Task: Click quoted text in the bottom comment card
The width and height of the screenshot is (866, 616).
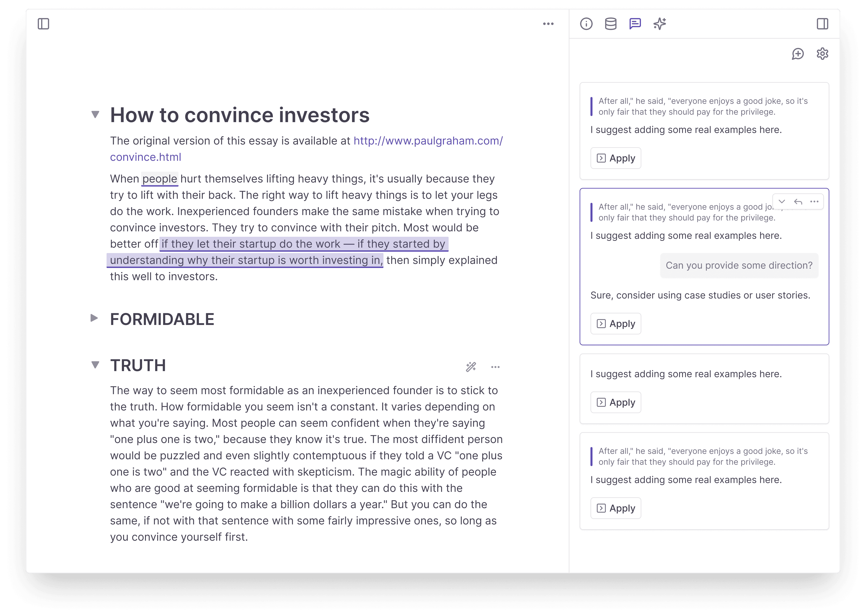Action: 703,456
